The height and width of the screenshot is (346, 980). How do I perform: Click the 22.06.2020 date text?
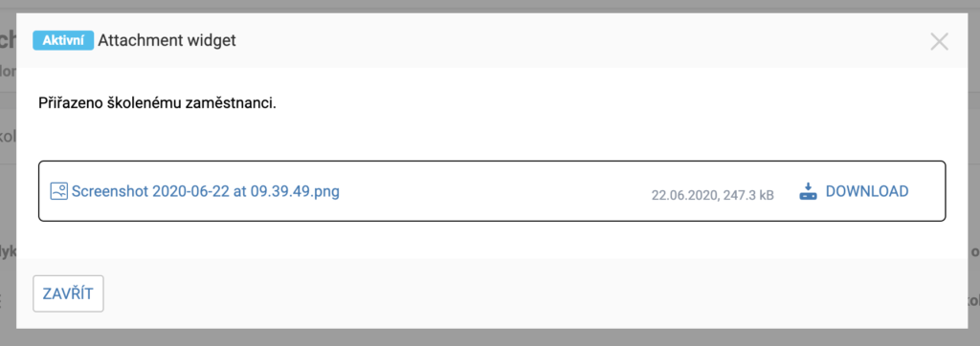684,196
